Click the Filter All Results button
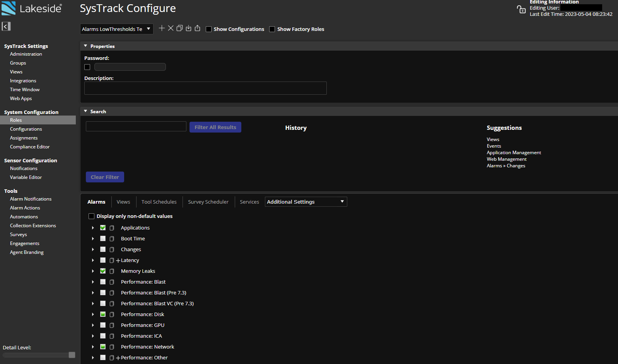The image size is (618, 364). (215, 127)
